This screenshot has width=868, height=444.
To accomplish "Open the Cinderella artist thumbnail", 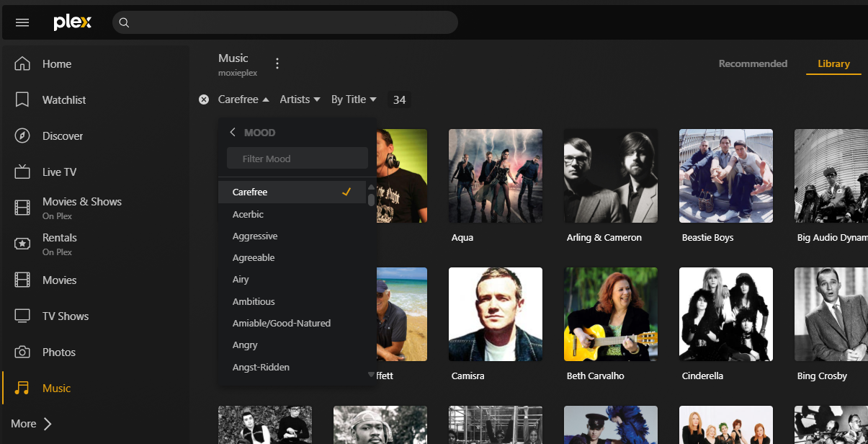I will 726,314.
